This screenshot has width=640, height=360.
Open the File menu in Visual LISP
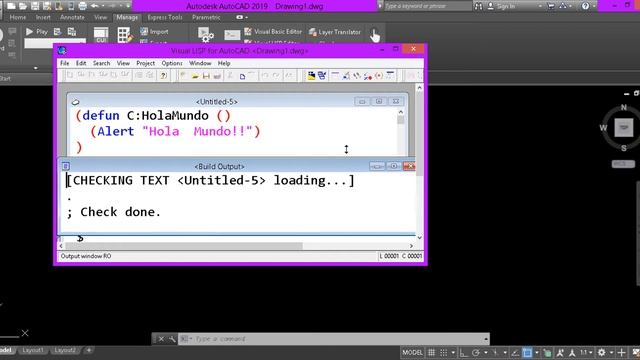pos(64,63)
